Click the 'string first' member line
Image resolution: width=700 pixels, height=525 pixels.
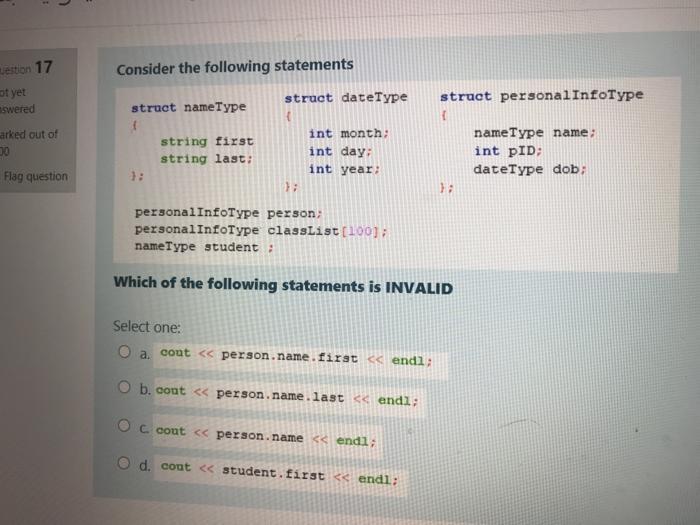click(x=207, y=142)
